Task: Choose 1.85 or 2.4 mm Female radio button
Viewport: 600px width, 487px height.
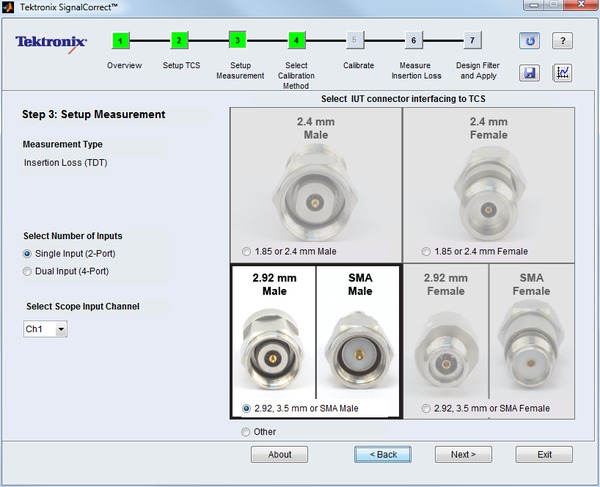Action: tap(427, 251)
